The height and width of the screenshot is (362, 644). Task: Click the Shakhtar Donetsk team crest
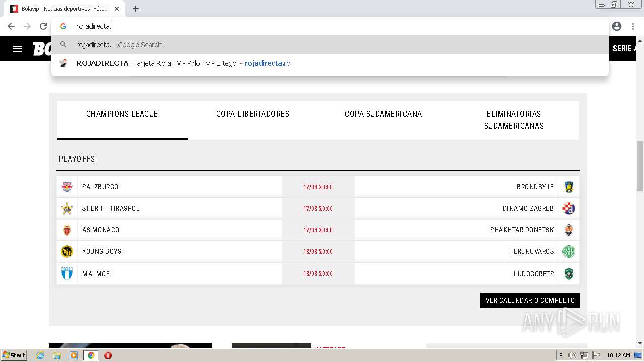[x=569, y=230]
